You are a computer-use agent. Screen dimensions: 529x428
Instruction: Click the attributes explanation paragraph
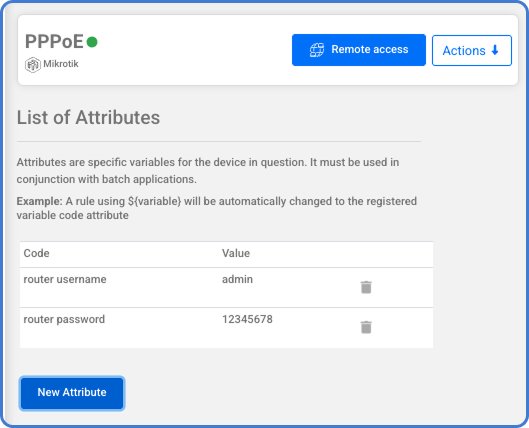point(208,171)
